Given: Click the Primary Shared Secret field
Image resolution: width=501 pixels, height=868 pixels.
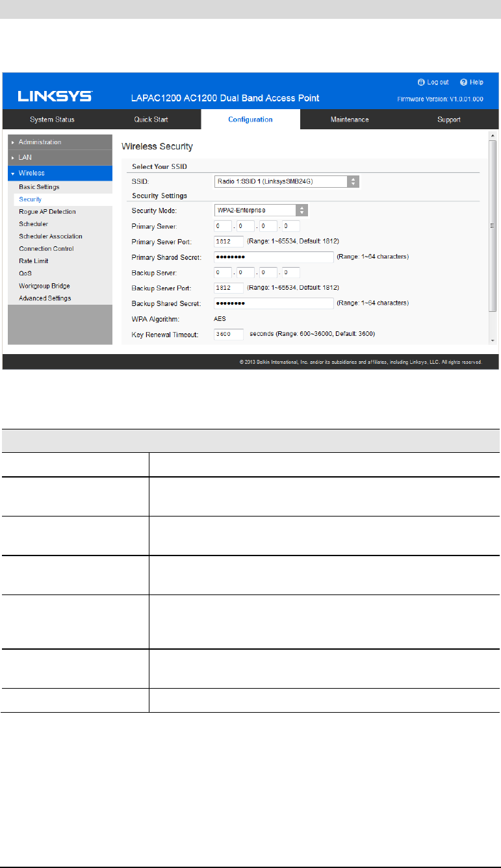Looking at the screenshot, I should pyautogui.click(x=274, y=257).
